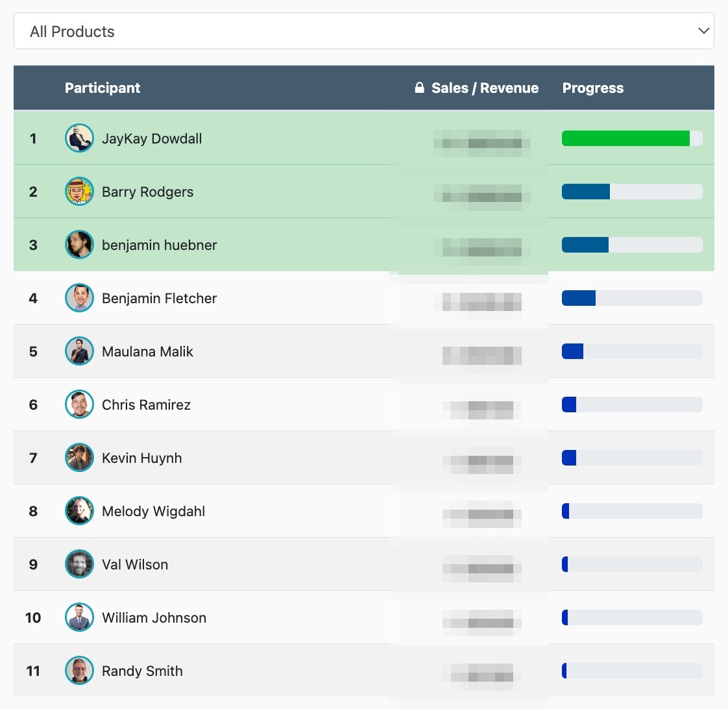Click Benjamin Fletcher's avatar
Viewport: 728px width, 709px height.
(x=79, y=298)
